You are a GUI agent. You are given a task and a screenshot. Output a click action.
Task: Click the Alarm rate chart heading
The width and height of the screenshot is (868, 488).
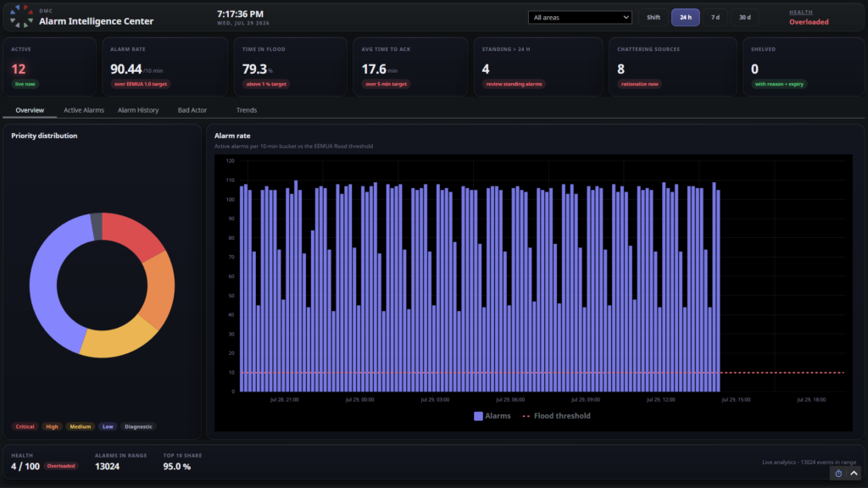(x=232, y=136)
